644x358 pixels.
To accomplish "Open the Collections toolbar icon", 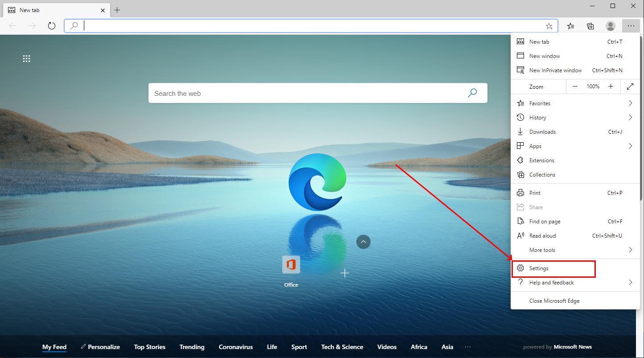I will [x=590, y=26].
